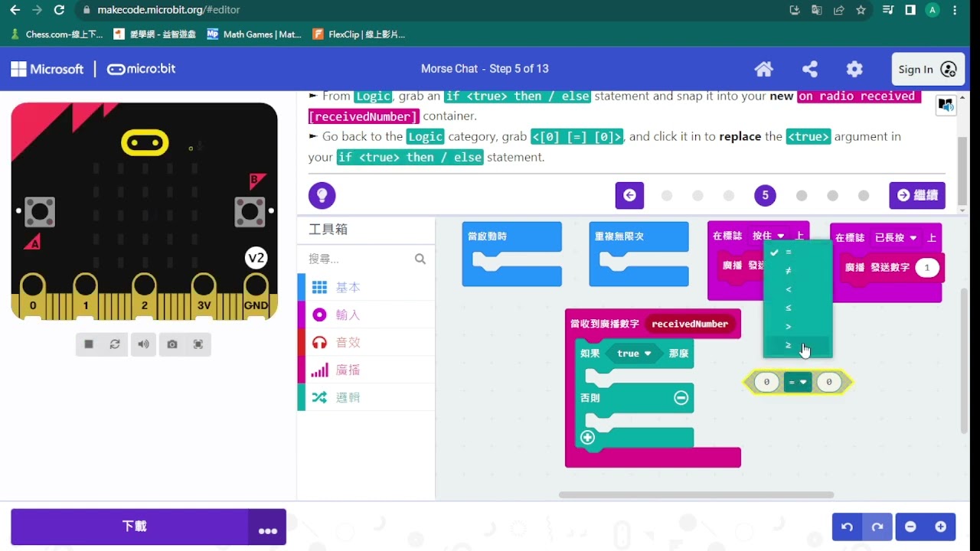Open the 輸入 Input toolbox category
The image size is (980, 551).
366,315
